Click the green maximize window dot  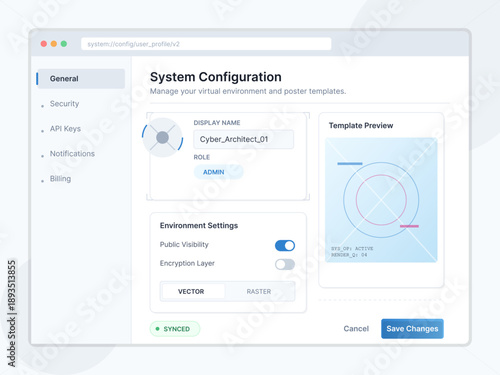[x=64, y=44]
